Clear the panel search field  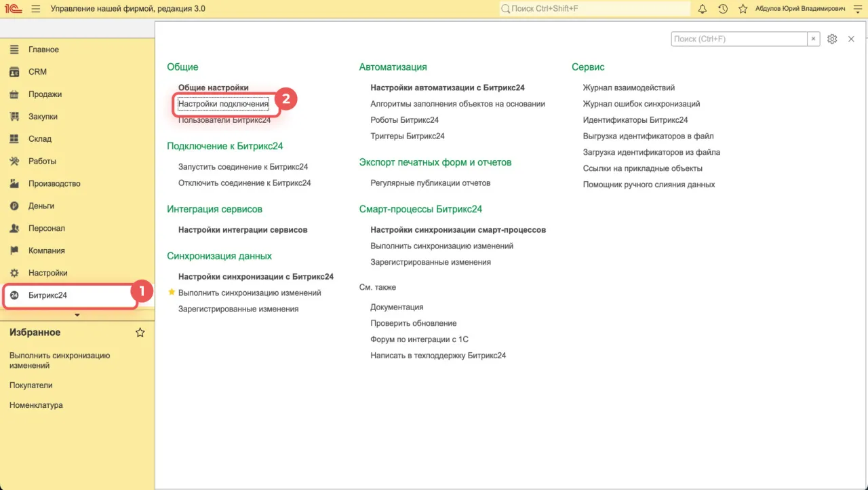tap(814, 39)
